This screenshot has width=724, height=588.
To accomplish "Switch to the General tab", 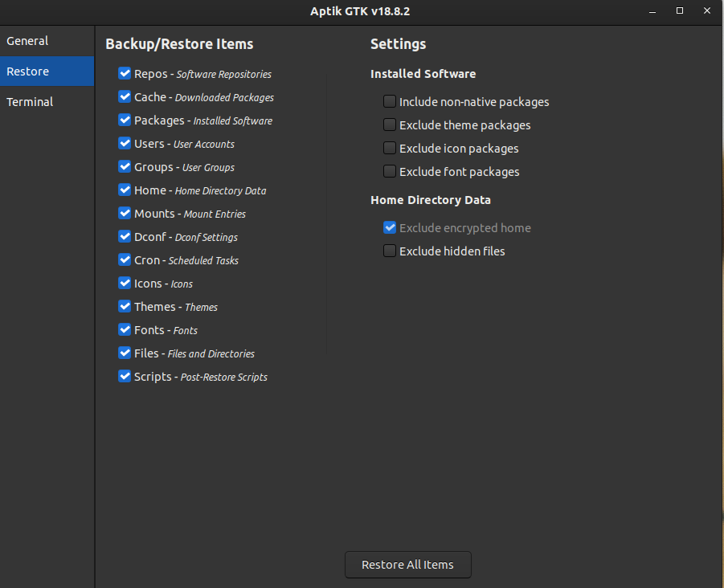I will coord(28,41).
